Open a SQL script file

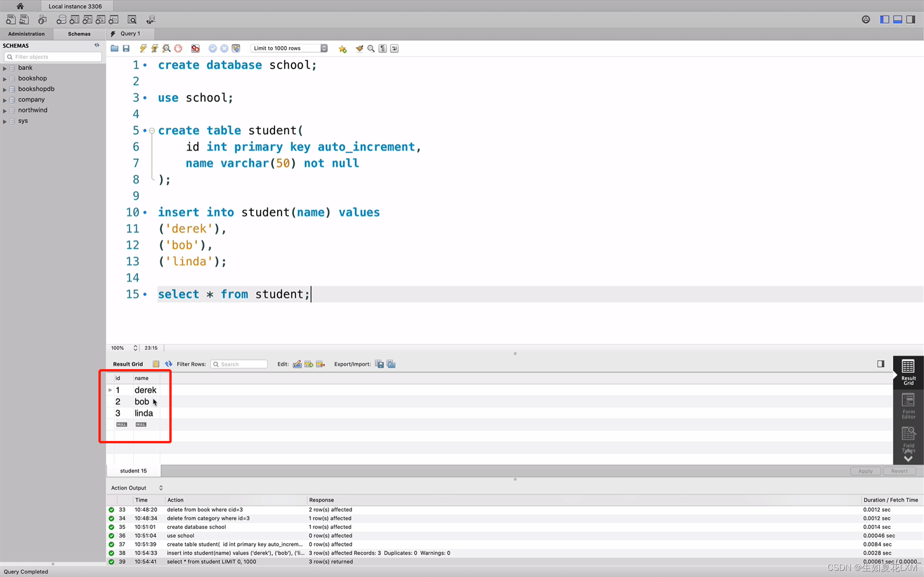[x=115, y=49]
